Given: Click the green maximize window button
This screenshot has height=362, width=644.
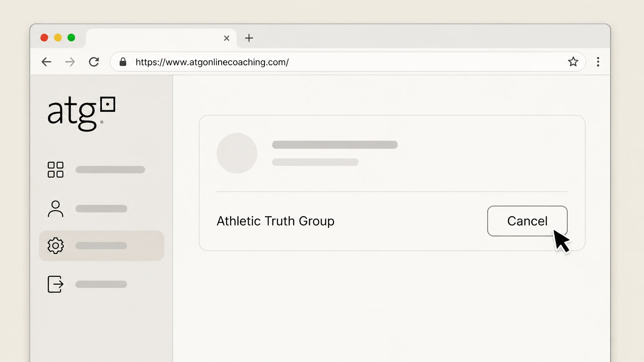Looking at the screenshot, I should coord(71,38).
